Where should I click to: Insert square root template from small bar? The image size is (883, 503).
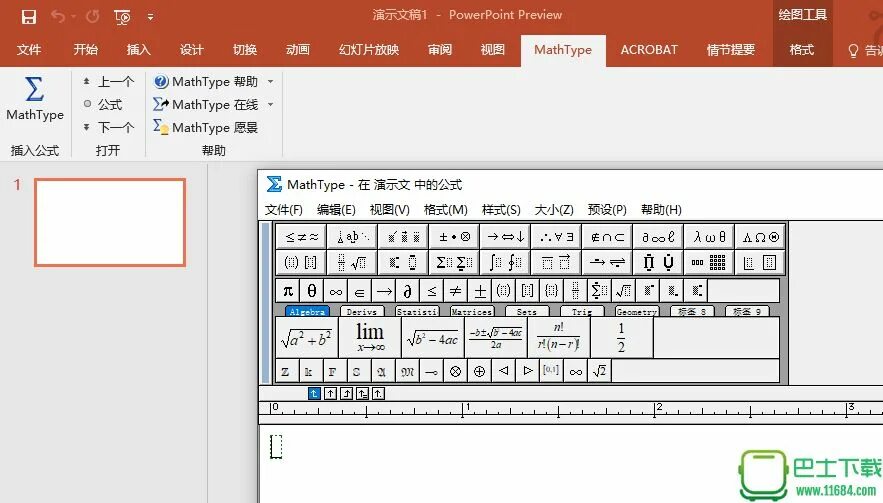point(623,291)
